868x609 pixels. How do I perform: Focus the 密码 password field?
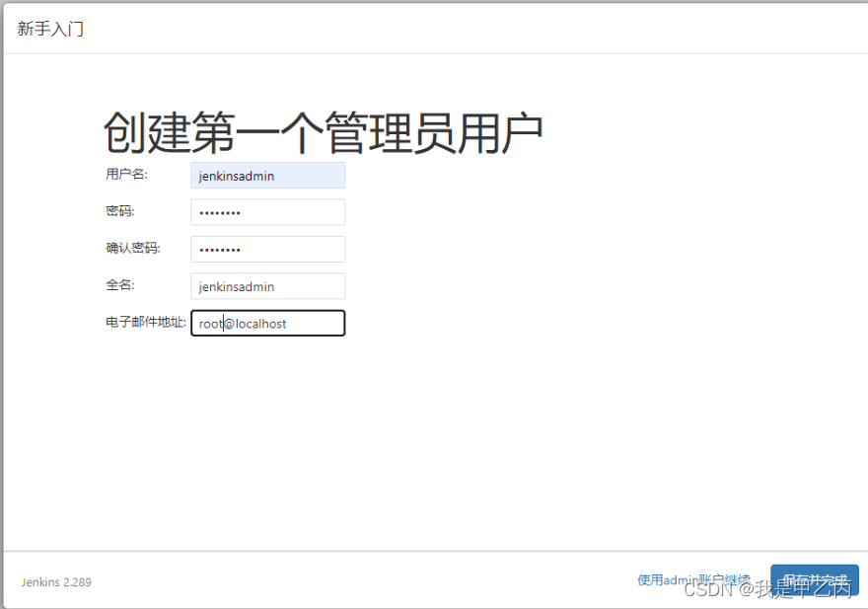268,212
